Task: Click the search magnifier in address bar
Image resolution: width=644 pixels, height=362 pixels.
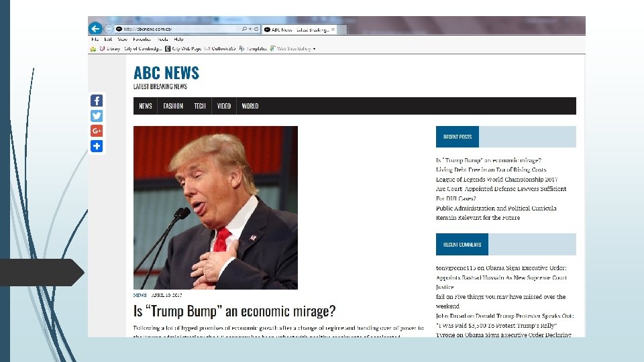Action: (x=244, y=29)
